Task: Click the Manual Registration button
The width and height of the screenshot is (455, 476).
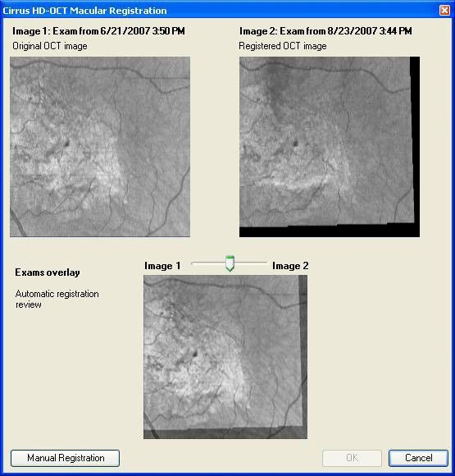Action: point(66,458)
